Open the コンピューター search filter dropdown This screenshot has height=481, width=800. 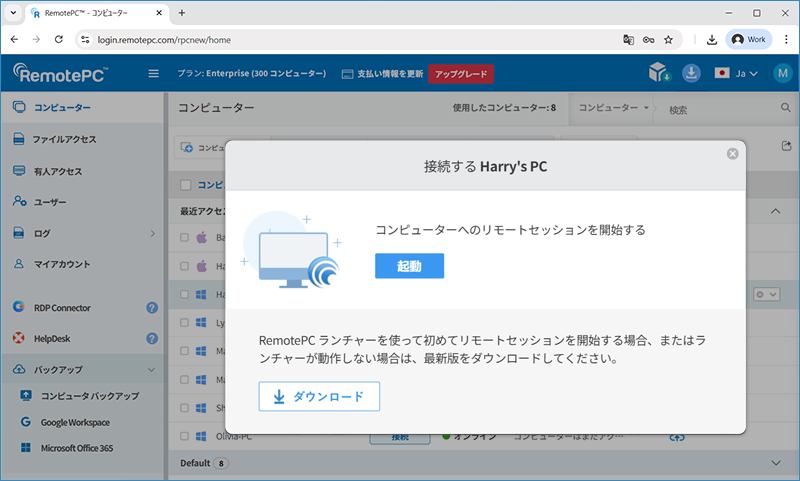click(x=613, y=108)
